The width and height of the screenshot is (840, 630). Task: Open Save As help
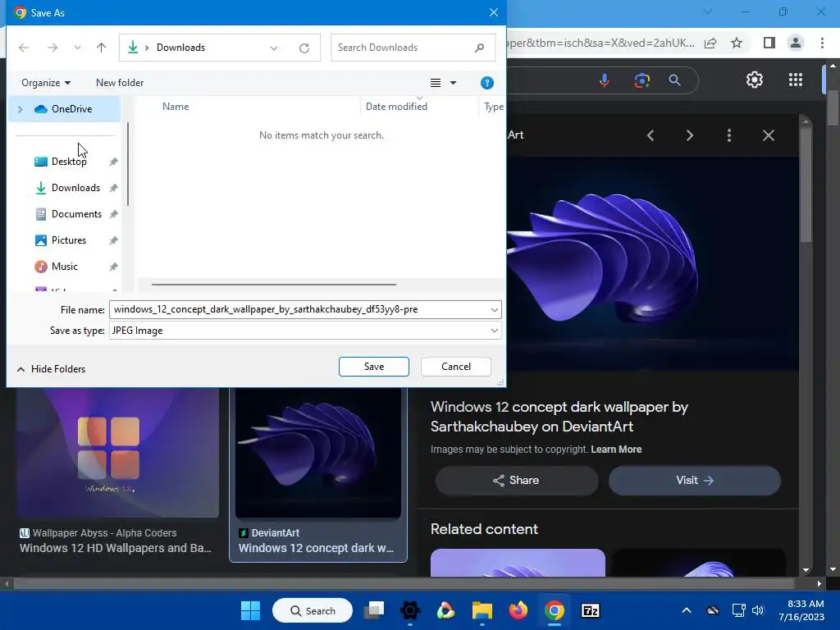pos(487,83)
